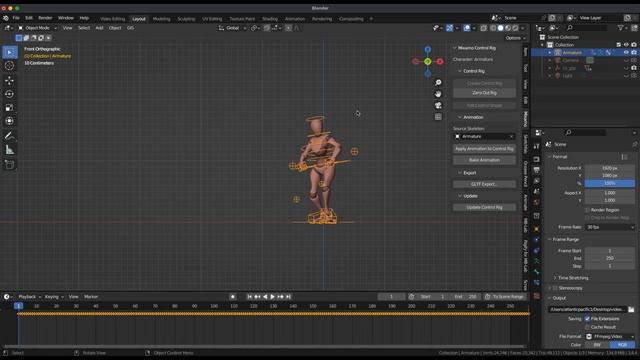
Task: Expand the Time Stretching section
Action: click(x=572, y=278)
